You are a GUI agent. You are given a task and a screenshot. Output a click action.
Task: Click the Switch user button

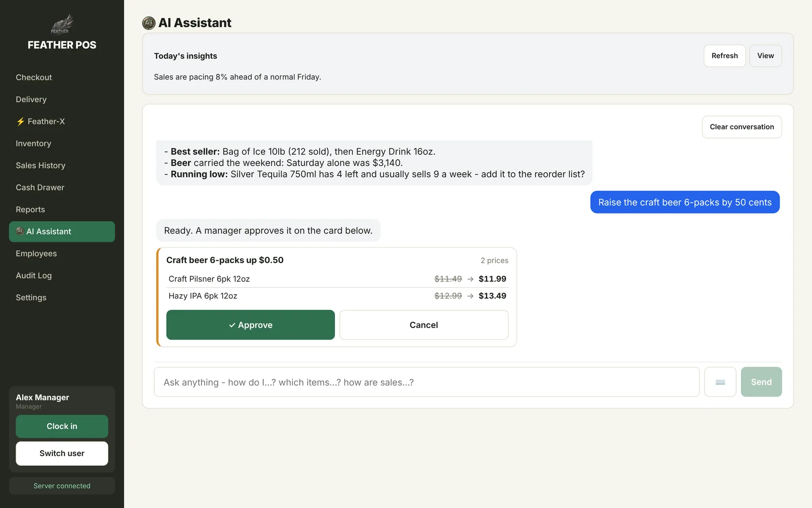click(62, 453)
